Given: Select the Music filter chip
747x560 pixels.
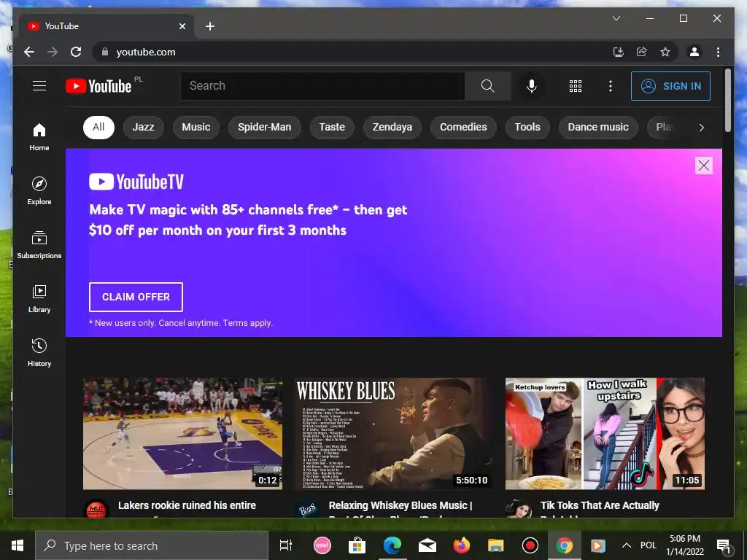Looking at the screenshot, I should pos(196,127).
